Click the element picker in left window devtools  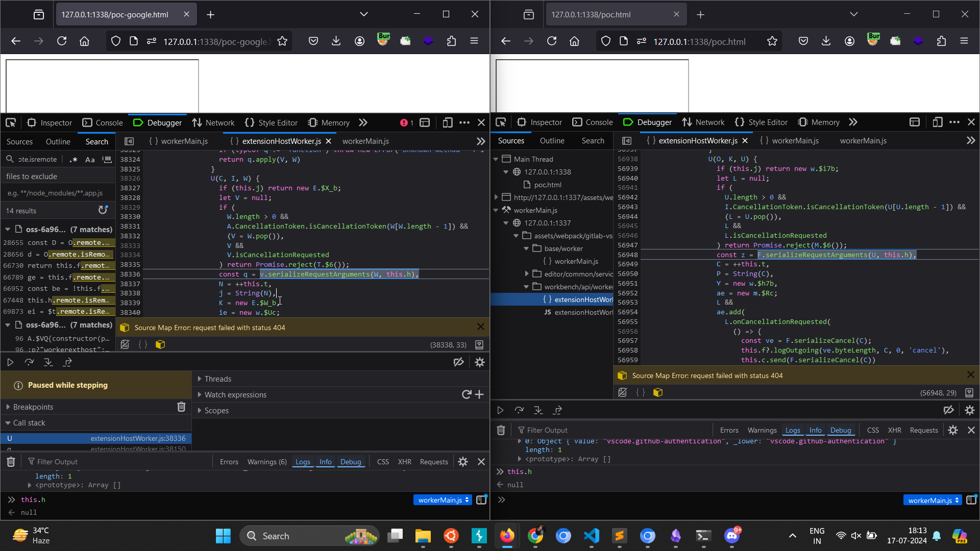(x=11, y=122)
